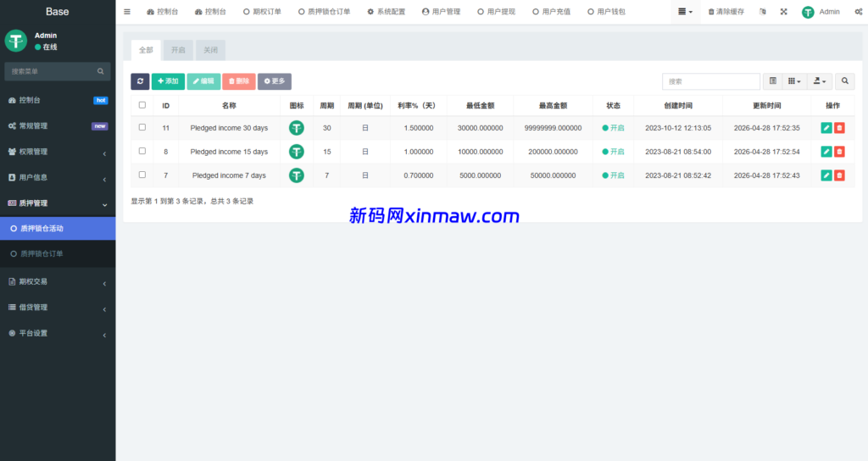The width and height of the screenshot is (868, 461).
Task: Select 质押锁仓活动 sidebar submenu item
Action: click(58, 228)
